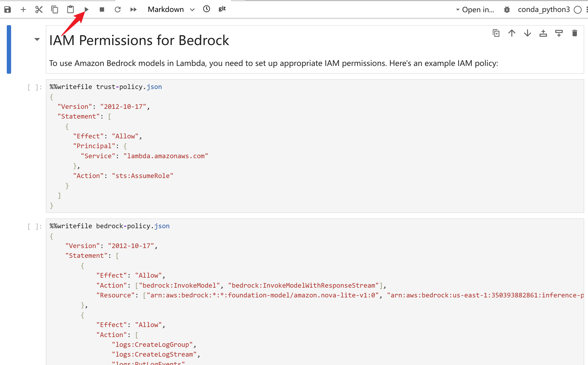Click the execution prompt of the trust-policy cell
Image resolution: width=588 pixels, height=365 pixels.
[x=34, y=87]
